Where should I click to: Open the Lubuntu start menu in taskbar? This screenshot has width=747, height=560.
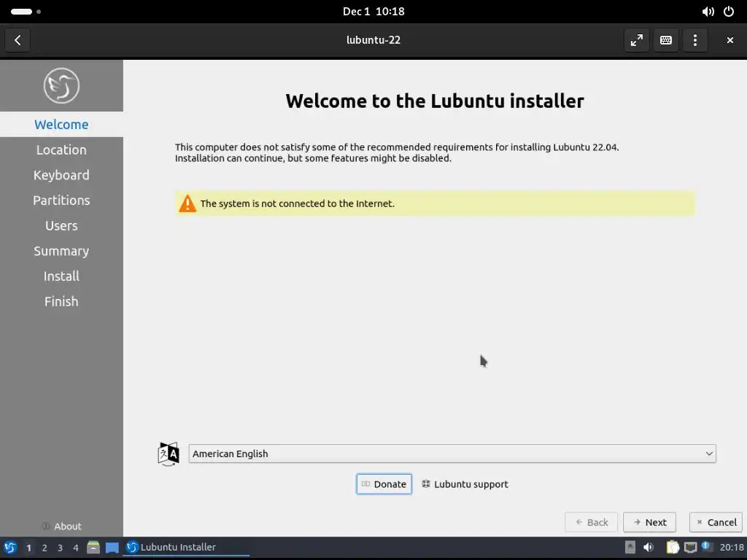(x=10, y=548)
